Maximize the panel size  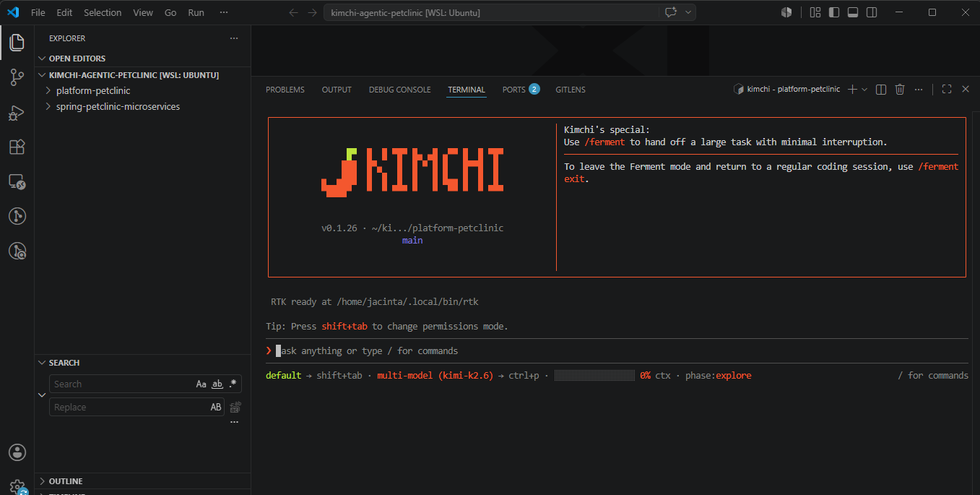(947, 90)
